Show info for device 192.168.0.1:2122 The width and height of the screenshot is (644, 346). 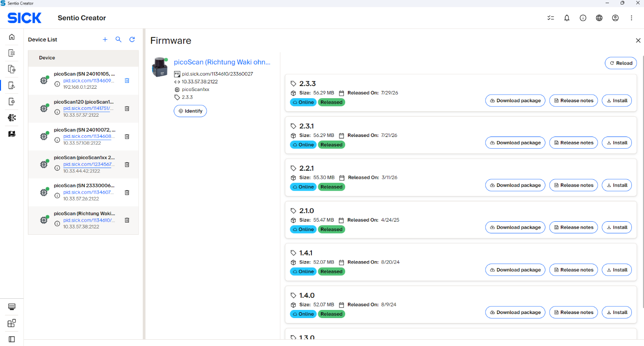point(57,84)
